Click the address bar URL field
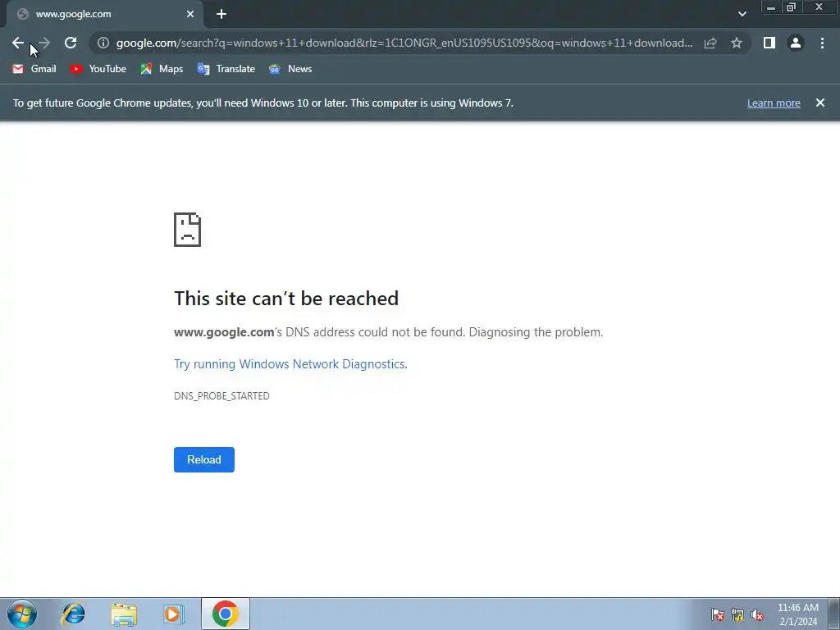Viewport: 840px width, 630px height. coord(404,43)
